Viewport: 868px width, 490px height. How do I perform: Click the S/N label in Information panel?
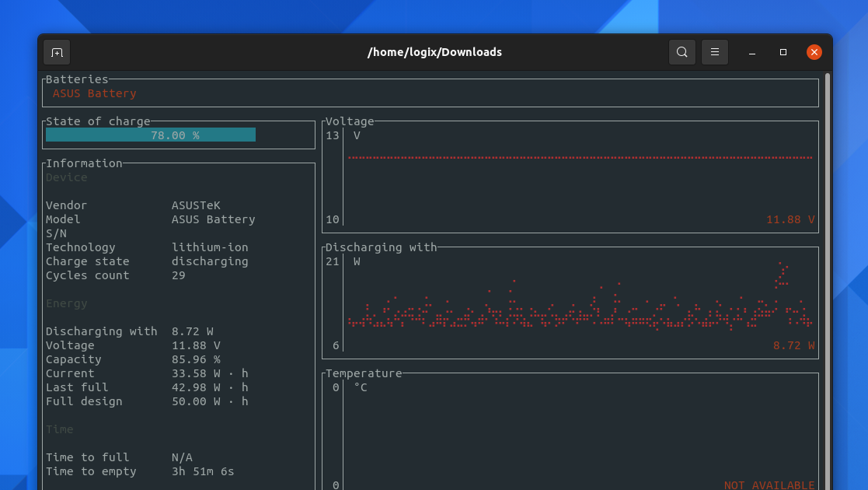point(56,234)
